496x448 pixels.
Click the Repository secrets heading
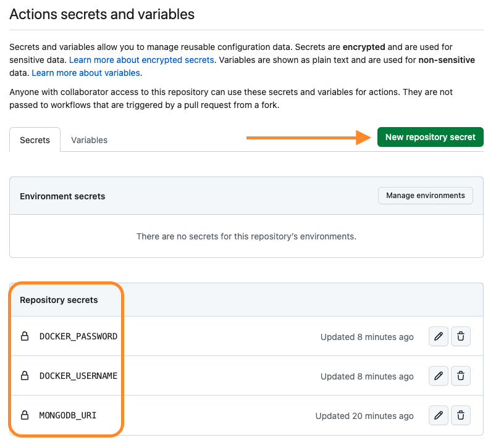[59, 300]
